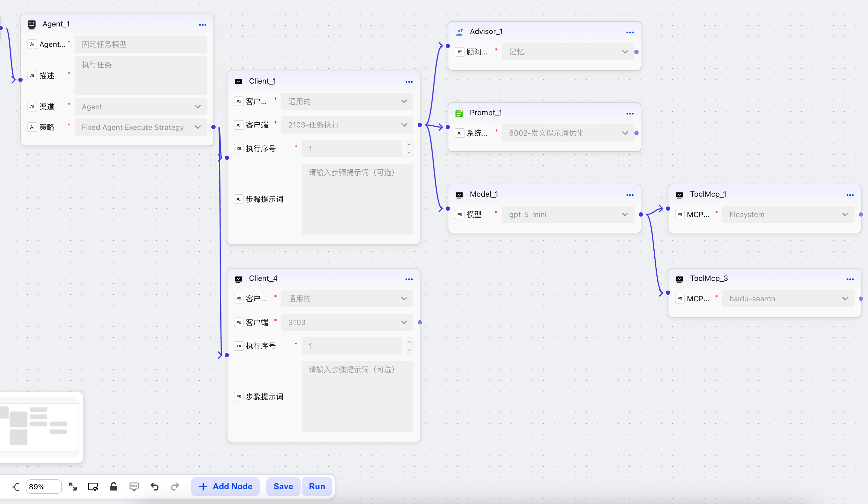Viewport: 868px width, 504px height.
Task: Expand the gpt-5-mini model dropdown
Action: [x=625, y=214]
